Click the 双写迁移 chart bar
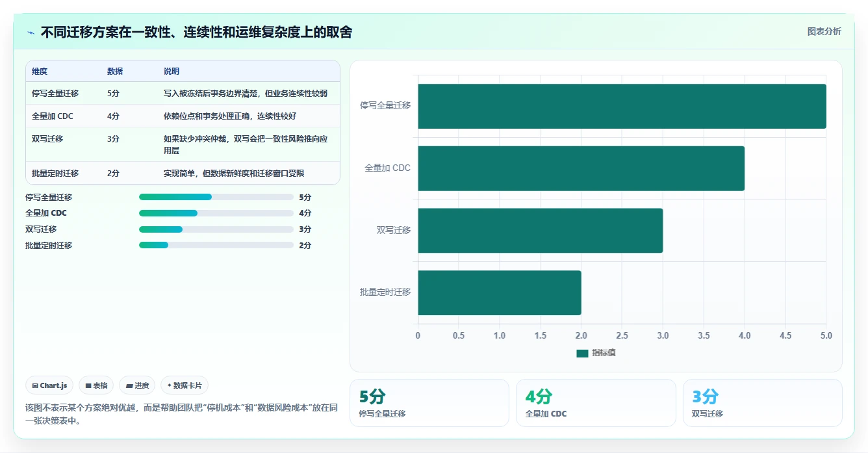The image size is (868, 453). pos(540,231)
